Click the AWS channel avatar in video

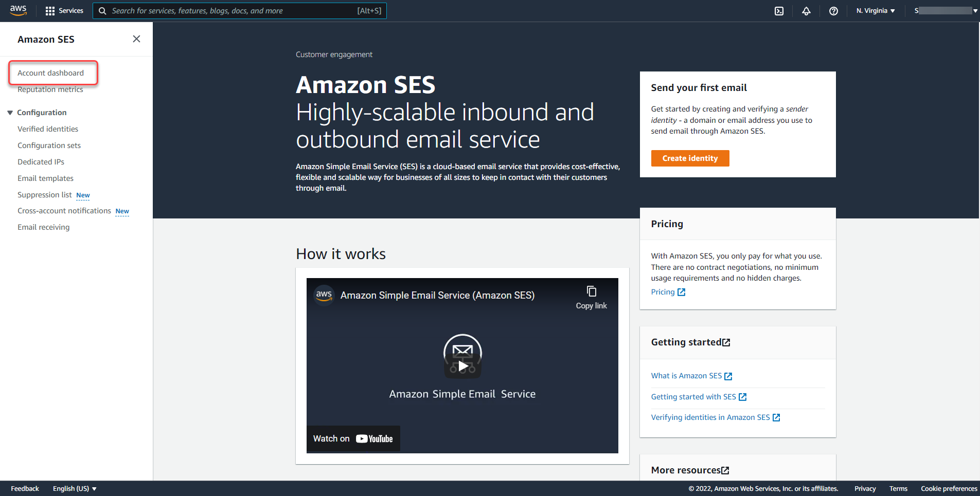click(324, 295)
